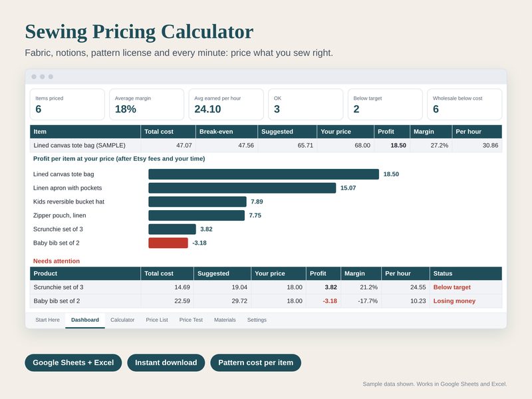Select the Avg earned per hour card
Viewport: 532px width, 399px height.
click(x=226, y=104)
